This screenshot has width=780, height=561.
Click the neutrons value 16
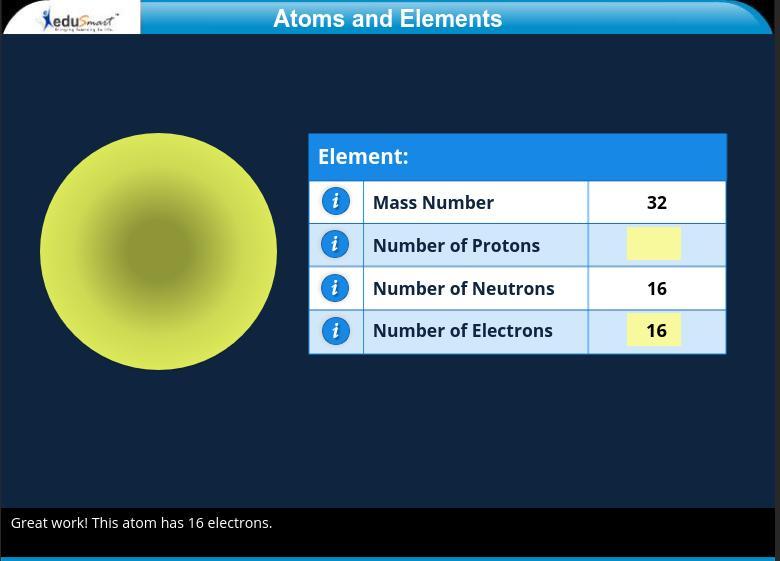point(656,288)
